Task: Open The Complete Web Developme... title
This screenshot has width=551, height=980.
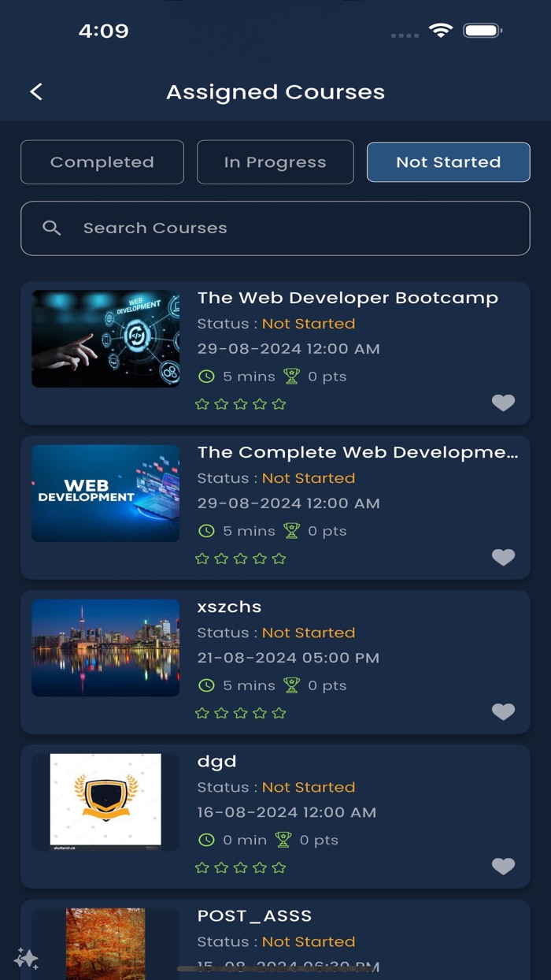Action: [x=358, y=452]
